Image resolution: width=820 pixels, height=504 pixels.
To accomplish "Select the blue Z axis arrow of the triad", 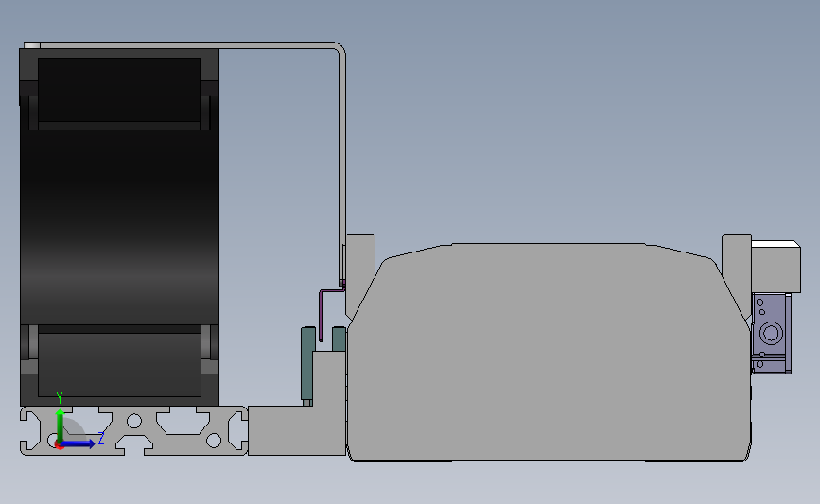I will pos(77,443).
